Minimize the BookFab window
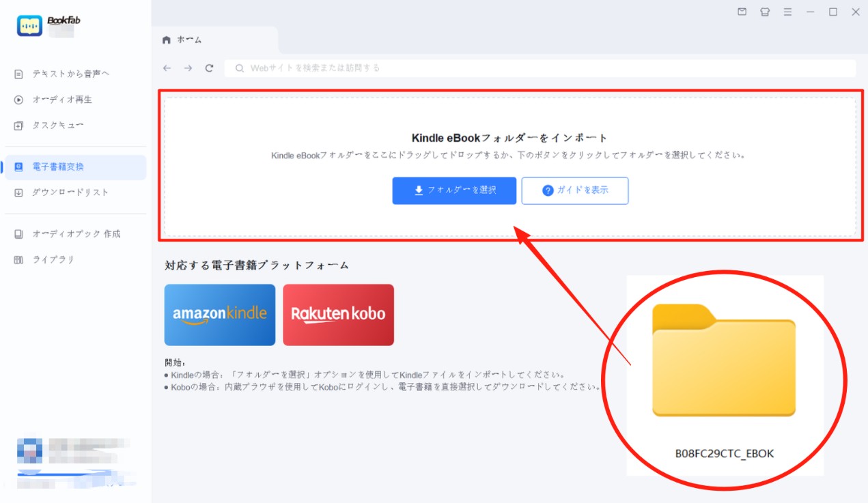The height and width of the screenshot is (503, 868). [x=811, y=12]
